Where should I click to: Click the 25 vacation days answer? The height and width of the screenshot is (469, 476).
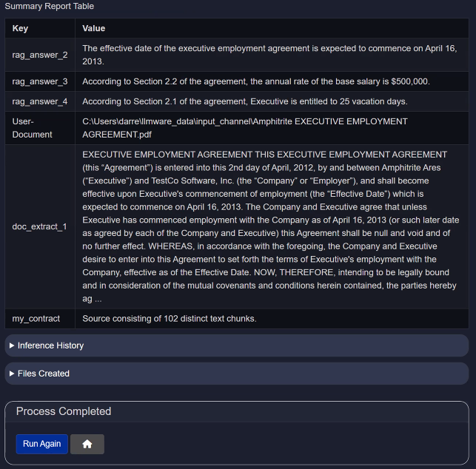coord(244,101)
